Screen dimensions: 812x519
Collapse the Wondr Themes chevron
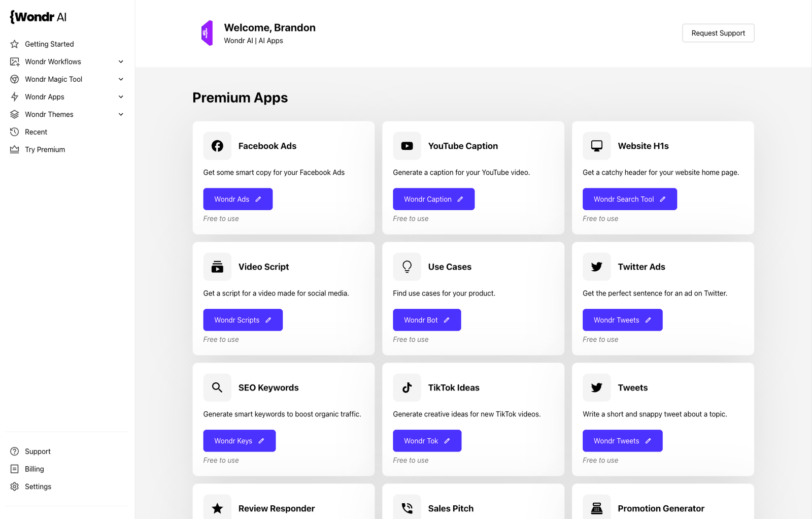pos(121,114)
